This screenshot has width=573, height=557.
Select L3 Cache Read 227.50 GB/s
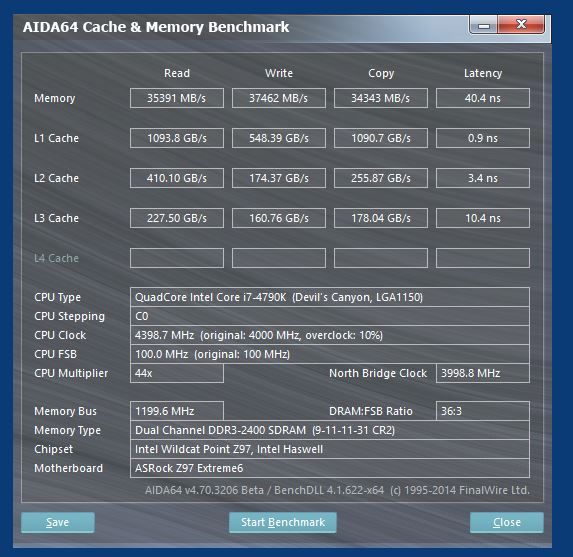pos(177,218)
